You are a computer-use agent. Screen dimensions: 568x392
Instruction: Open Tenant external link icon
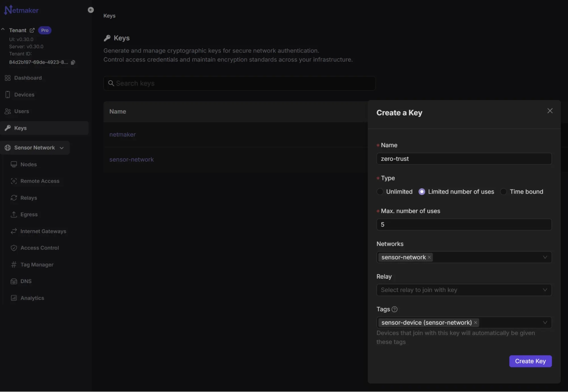32,30
